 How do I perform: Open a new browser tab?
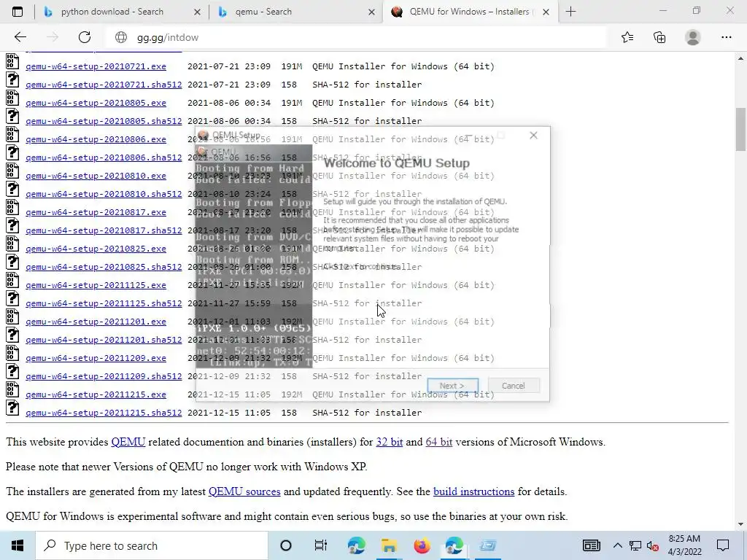570,12
